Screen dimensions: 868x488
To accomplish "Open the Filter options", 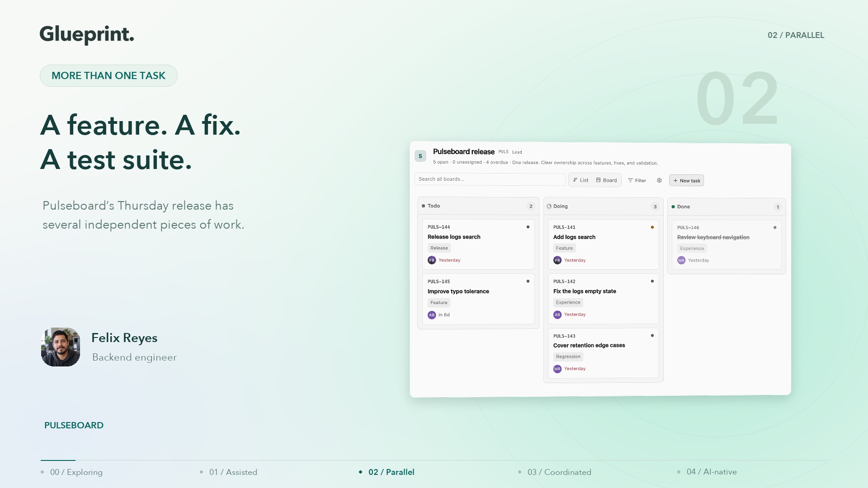I will tap(637, 180).
